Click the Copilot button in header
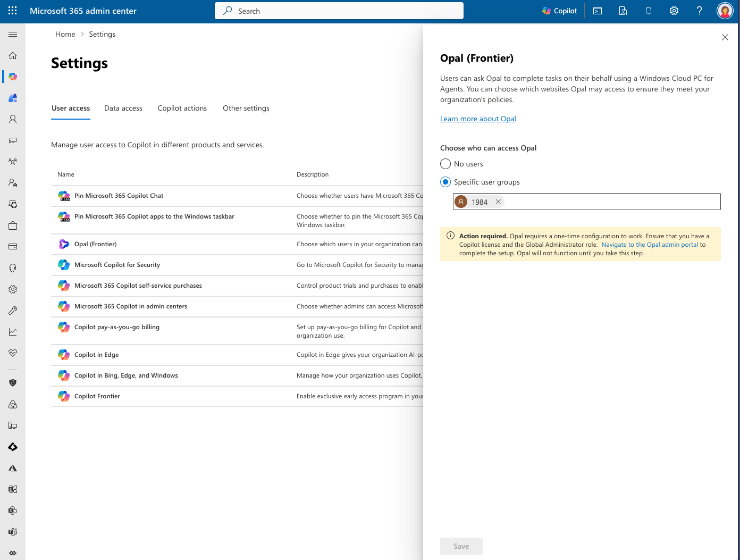Image resolution: width=740 pixels, height=560 pixels. click(559, 11)
